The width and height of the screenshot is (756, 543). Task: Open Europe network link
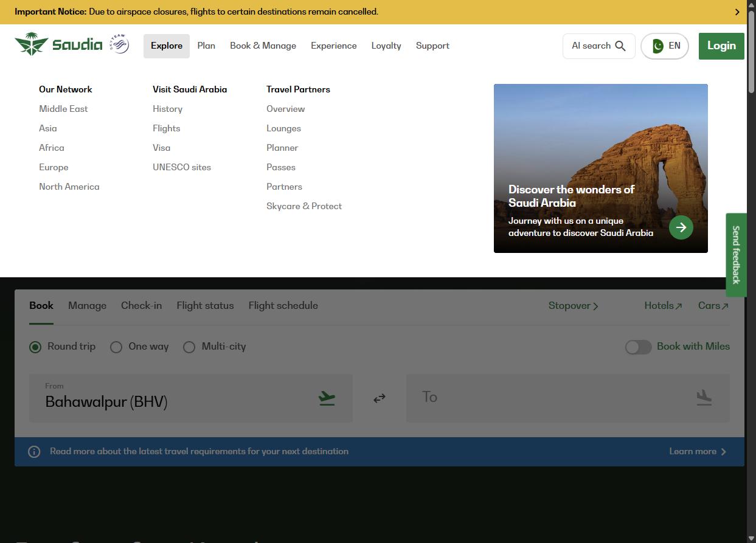[54, 167]
